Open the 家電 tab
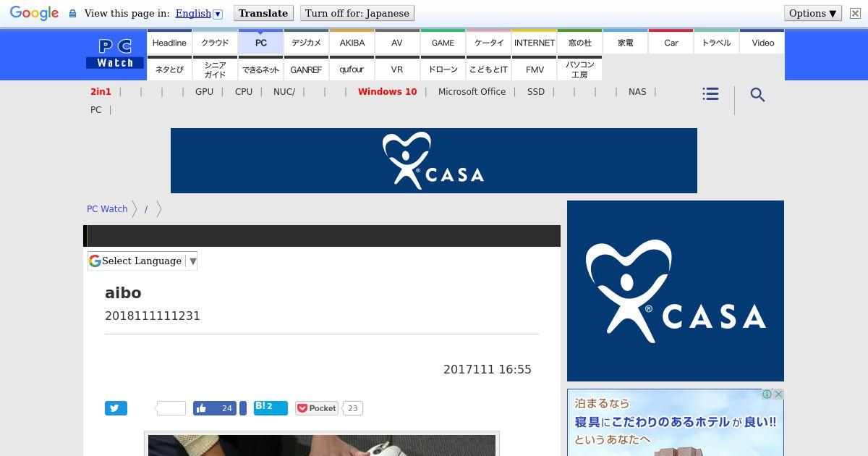The image size is (868, 456). coord(625,43)
